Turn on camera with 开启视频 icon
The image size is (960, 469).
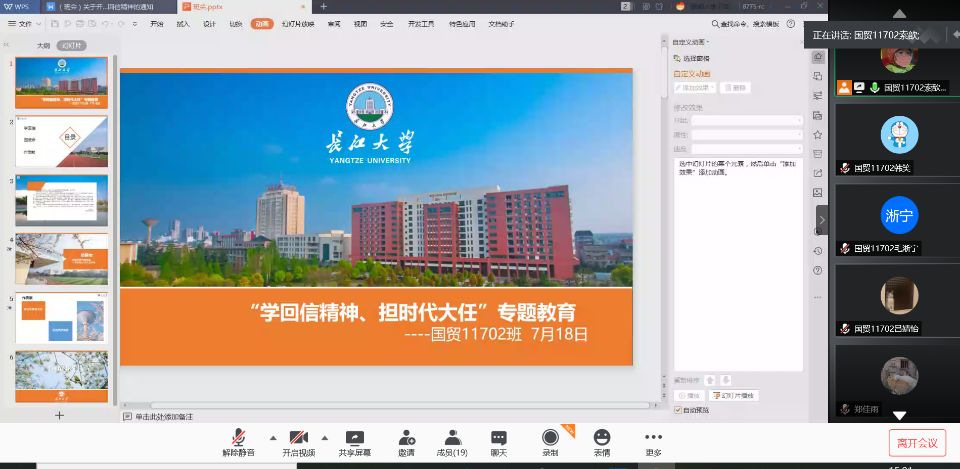coord(298,438)
